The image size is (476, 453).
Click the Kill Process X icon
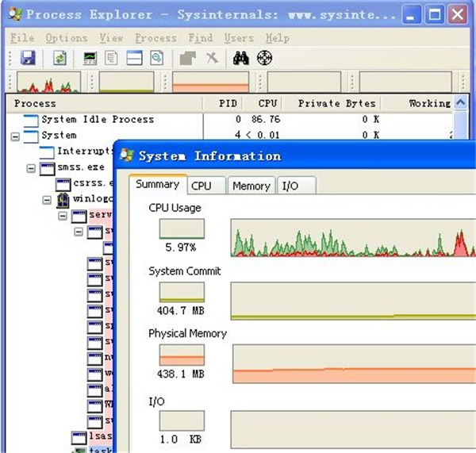click(x=212, y=58)
